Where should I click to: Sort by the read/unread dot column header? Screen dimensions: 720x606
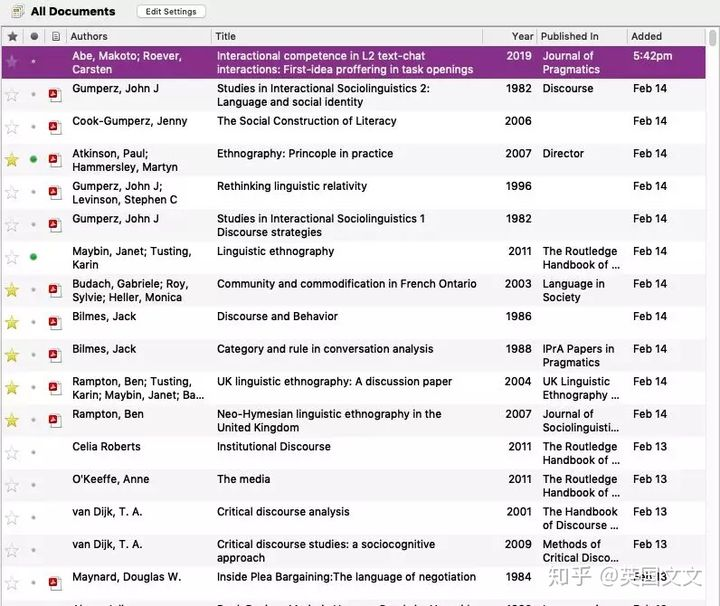point(34,36)
